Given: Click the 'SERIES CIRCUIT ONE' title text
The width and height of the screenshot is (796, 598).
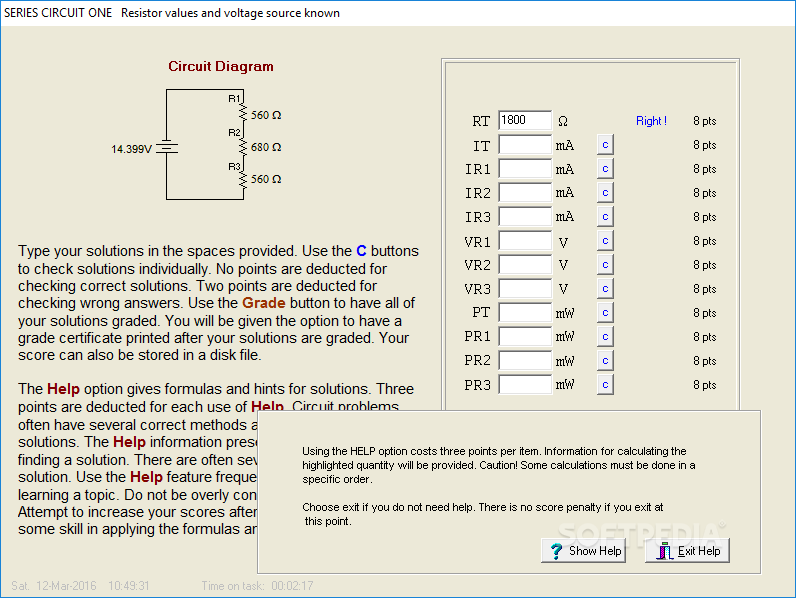Looking at the screenshot, I should [58, 13].
